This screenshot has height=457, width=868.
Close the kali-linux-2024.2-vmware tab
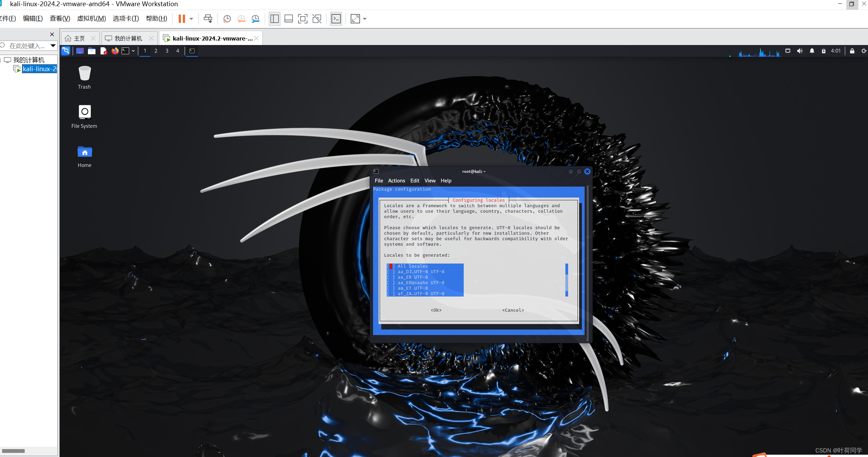[x=257, y=38]
